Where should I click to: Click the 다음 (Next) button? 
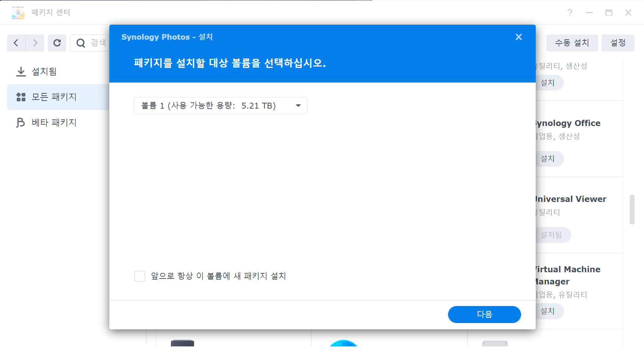tap(484, 314)
